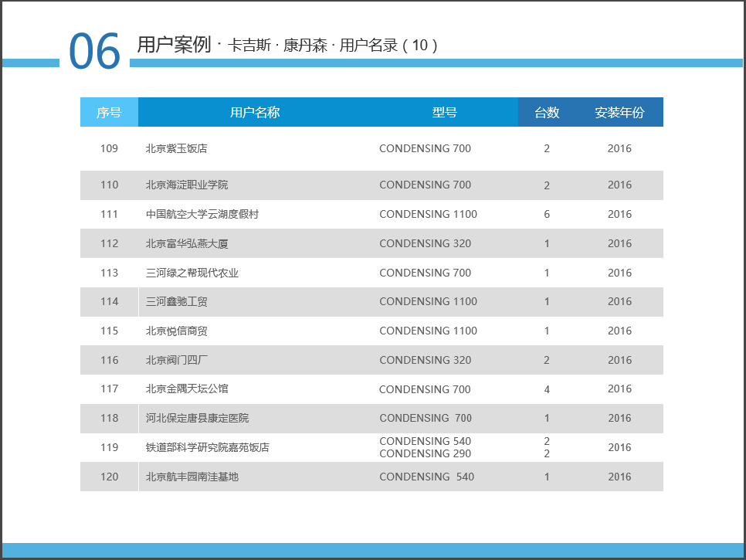Select row number 112
The image size is (746, 560).
pyautogui.click(x=109, y=243)
